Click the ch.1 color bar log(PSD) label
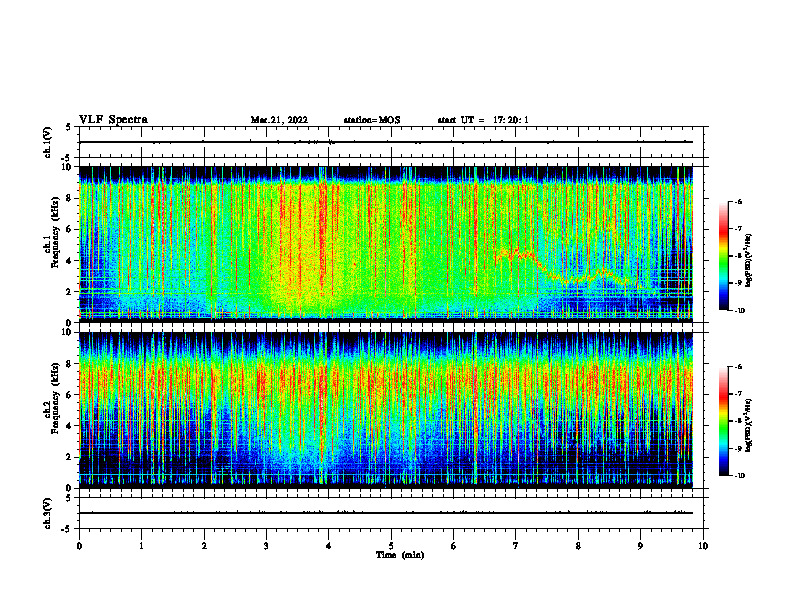This screenshot has width=792, height=612. 749,261
